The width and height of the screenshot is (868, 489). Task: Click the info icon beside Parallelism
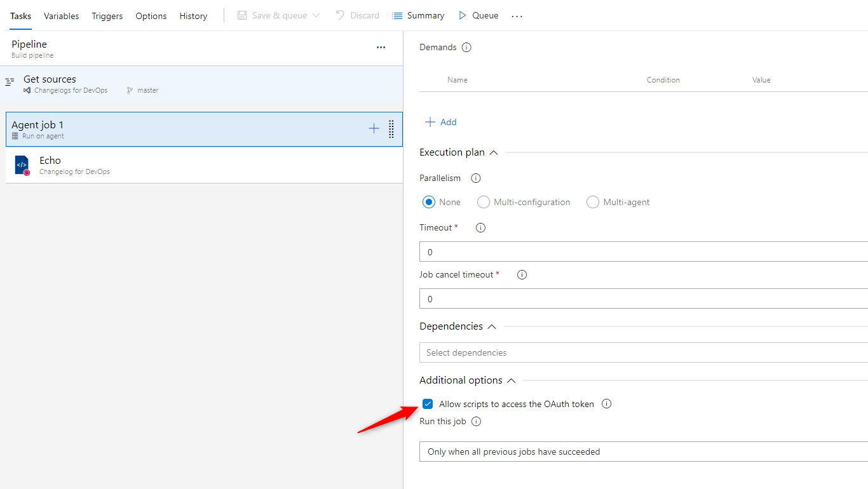click(x=475, y=178)
